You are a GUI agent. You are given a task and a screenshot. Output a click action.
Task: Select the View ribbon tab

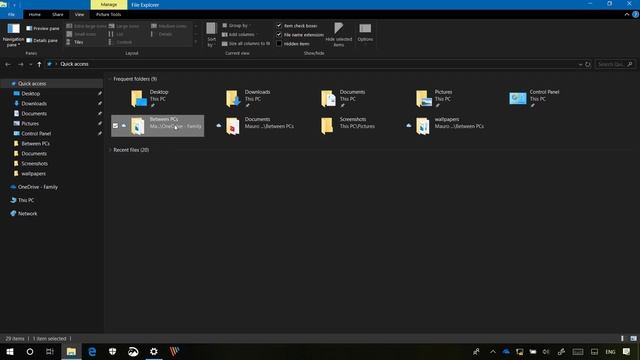tap(79, 14)
